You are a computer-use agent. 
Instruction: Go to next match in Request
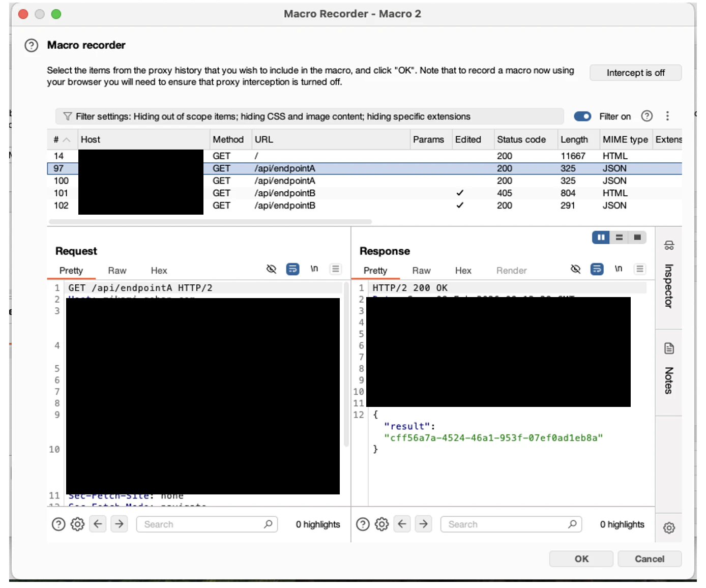pos(119,523)
